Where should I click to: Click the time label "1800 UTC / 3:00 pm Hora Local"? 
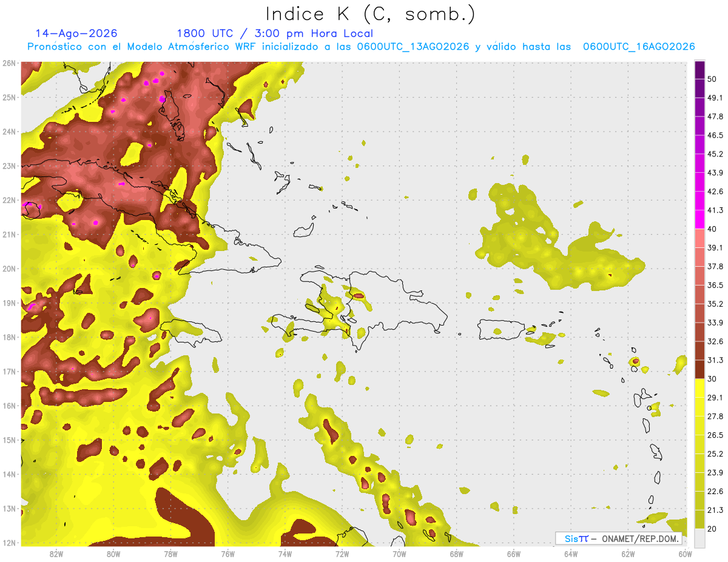(x=275, y=33)
